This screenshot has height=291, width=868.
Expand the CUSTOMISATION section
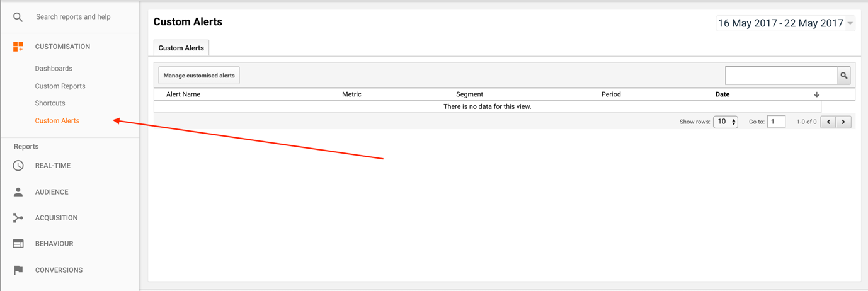pos(62,47)
